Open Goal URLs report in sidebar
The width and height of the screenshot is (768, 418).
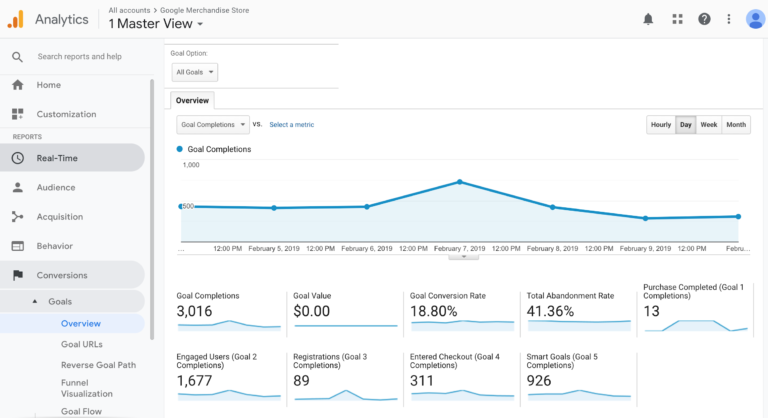pos(82,344)
